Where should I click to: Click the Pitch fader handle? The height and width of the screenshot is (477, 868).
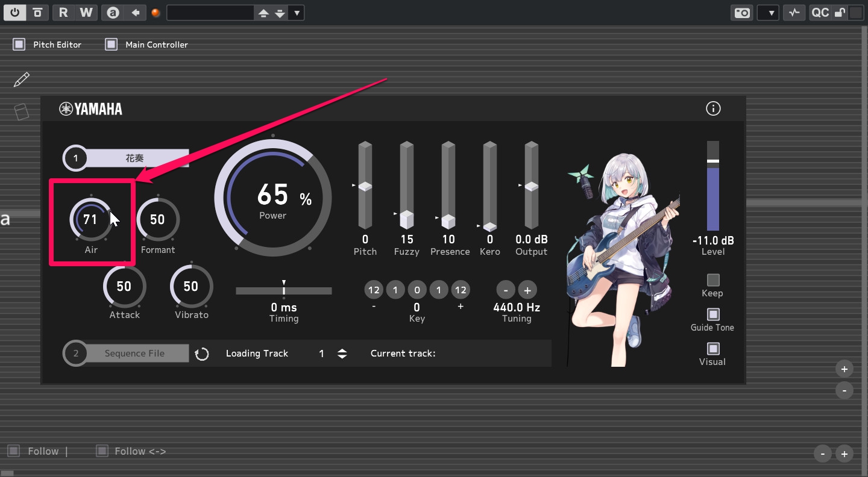click(x=365, y=187)
